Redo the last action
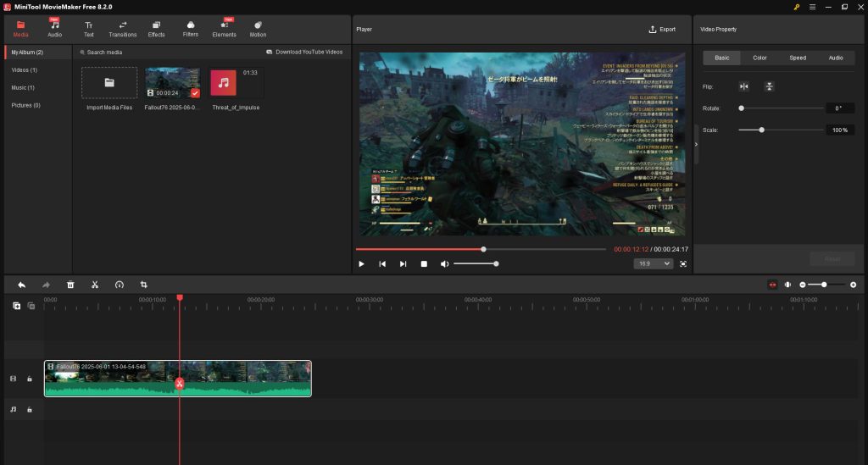Viewport: 868px width, 465px height. tap(46, 285)
